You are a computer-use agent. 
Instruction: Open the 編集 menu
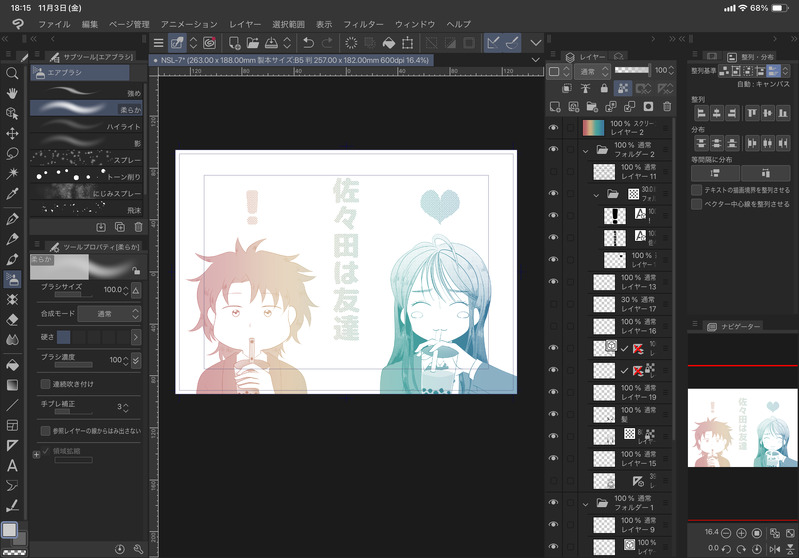[90, 24]
